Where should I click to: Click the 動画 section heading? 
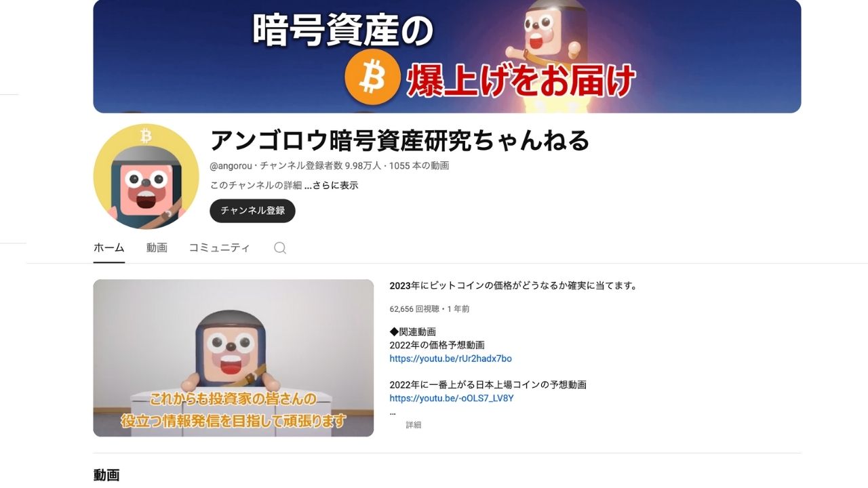coord(106,475)
